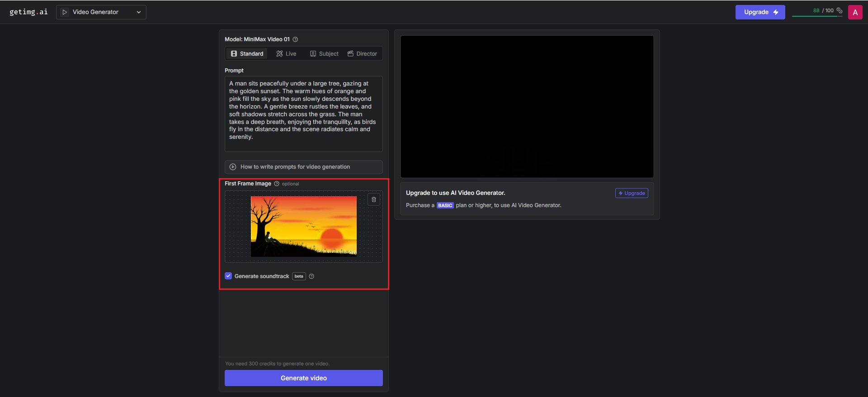The height and width of the screenshot is (397, 868).
Task: Click the Generate video button
Action: pos(304,378)
